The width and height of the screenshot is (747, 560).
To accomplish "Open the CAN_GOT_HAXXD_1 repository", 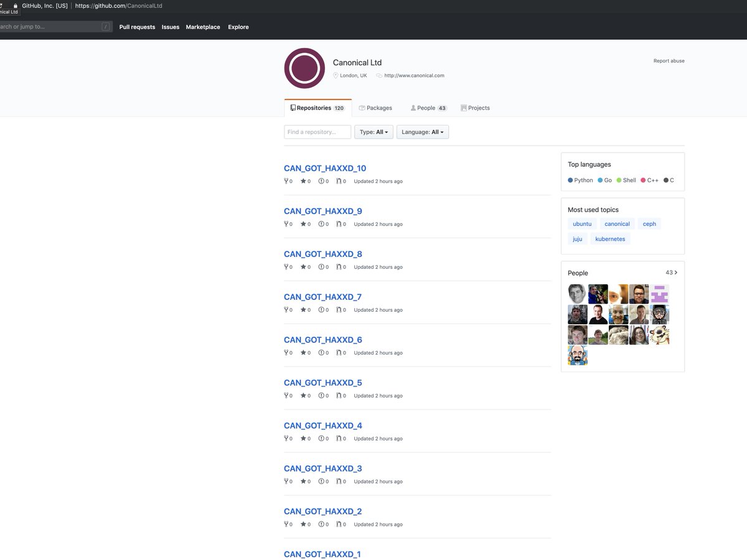I will click(x=322, y=554).
